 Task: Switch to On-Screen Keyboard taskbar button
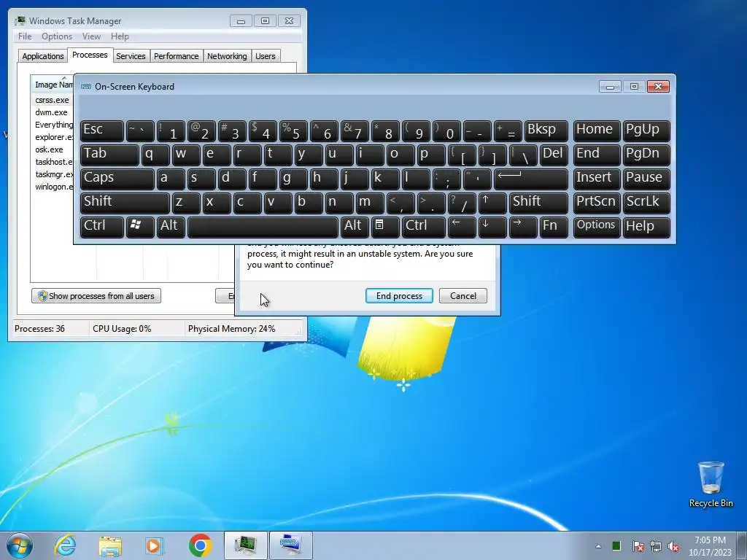coord(290,545)
